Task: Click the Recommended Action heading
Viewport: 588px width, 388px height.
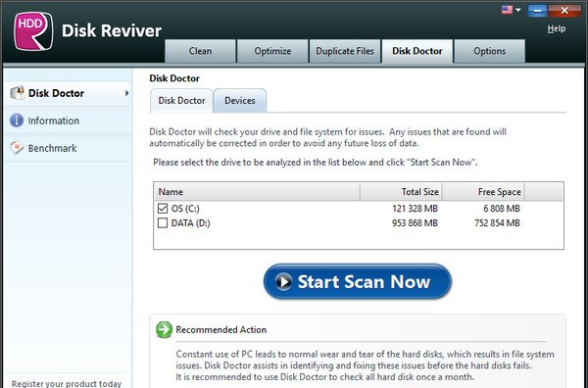Action: click(221, 329)
